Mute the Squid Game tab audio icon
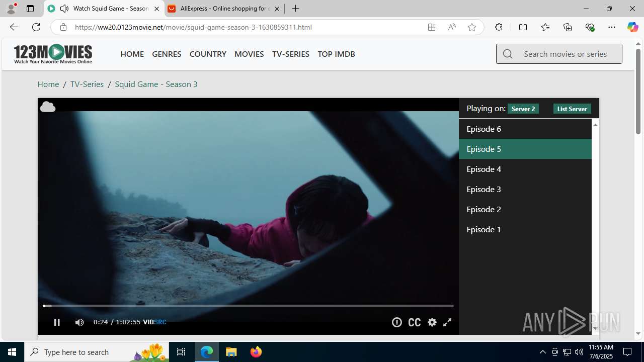 64,9
